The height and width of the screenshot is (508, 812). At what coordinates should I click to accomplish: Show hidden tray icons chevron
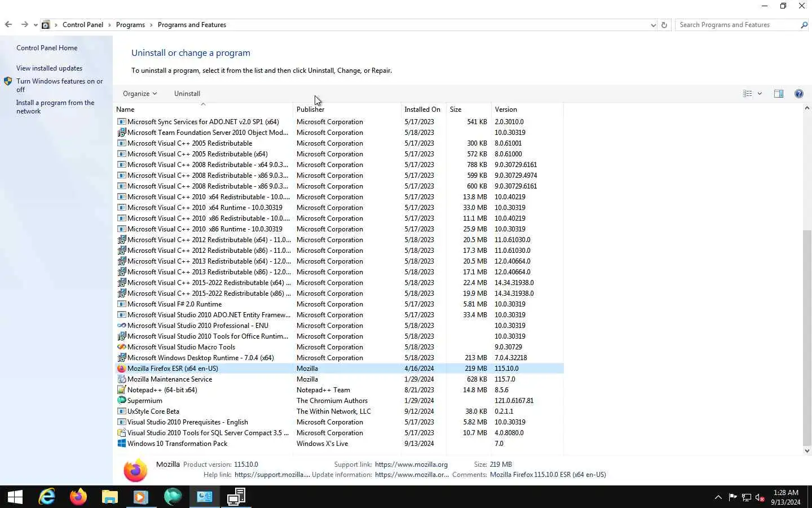(x=718, y=497)
